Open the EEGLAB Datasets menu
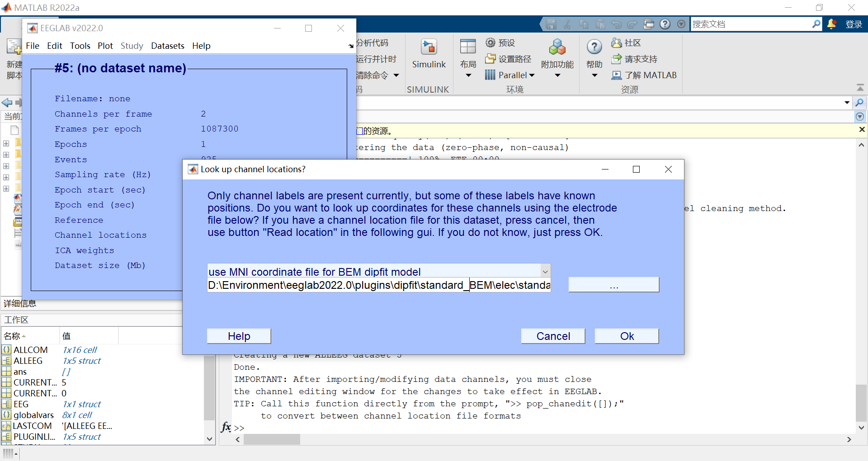The image size is (868, 461). click(x=168, y=46)
